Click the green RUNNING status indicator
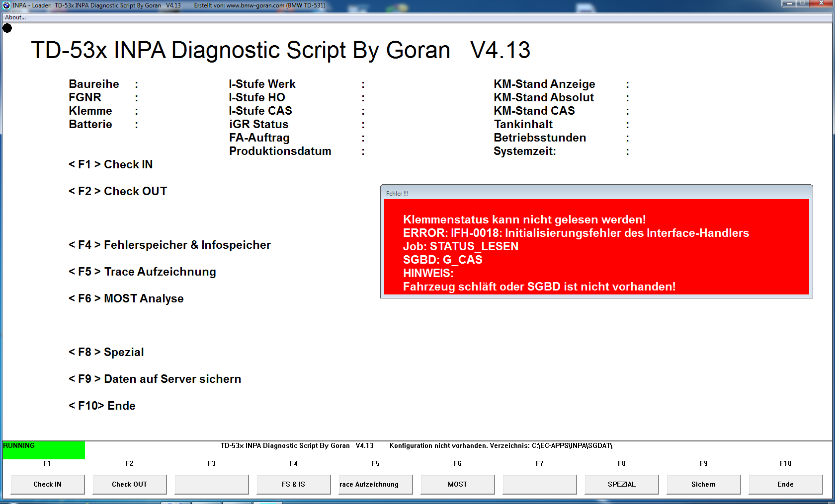 click(x=44, y=450)
